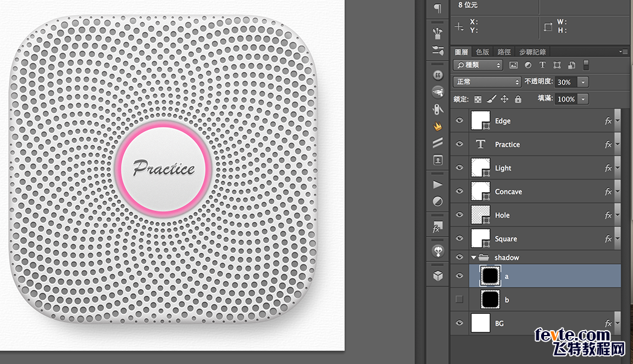This screenshot has height=364, width=633.
Task: Open the Adjustments panel circle icon
Action: (x=438, y=201)
